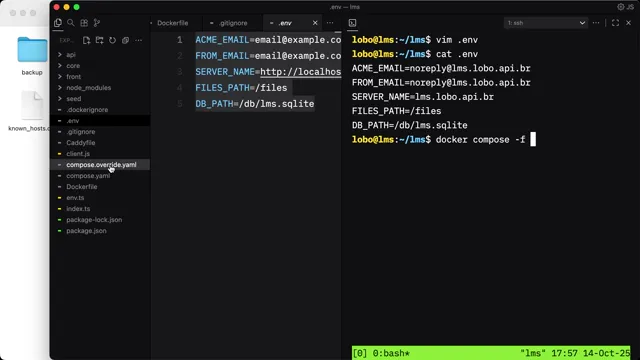This screenshot has height=360, width=640.
Task: Select .env file in the explorer
Action: pos(100,121)
